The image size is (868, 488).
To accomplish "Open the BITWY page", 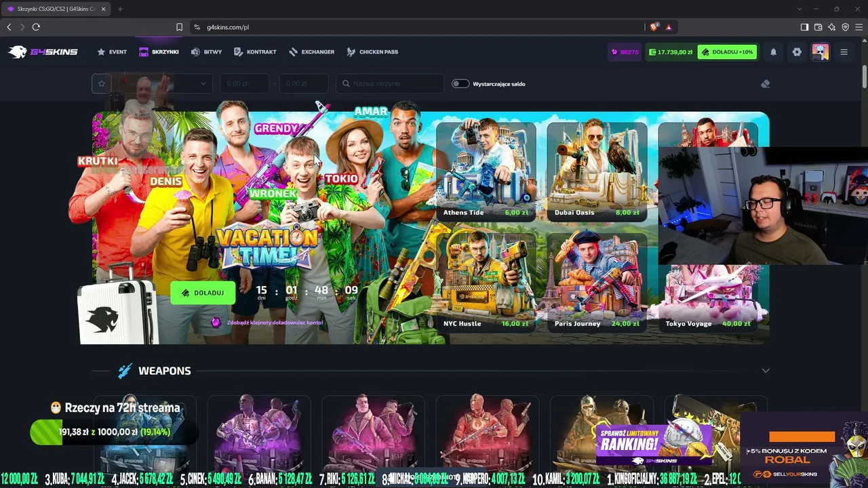I will pyautogui.click(x=206, y=52).
